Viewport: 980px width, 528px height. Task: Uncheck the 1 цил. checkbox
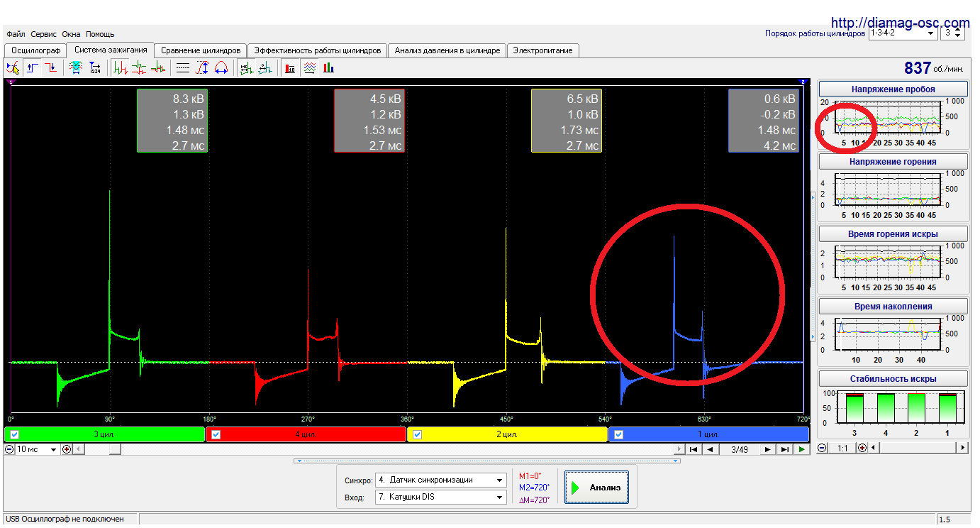(619, 434)
